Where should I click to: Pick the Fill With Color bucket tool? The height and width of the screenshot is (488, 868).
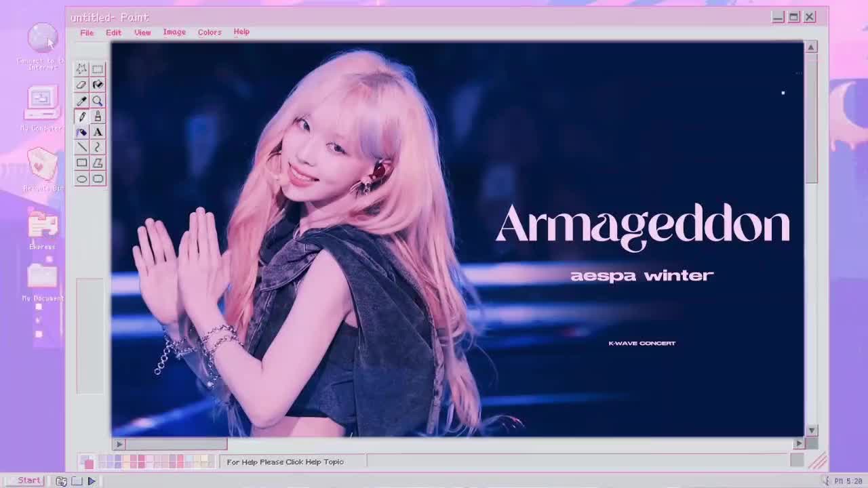coord(98,85)
